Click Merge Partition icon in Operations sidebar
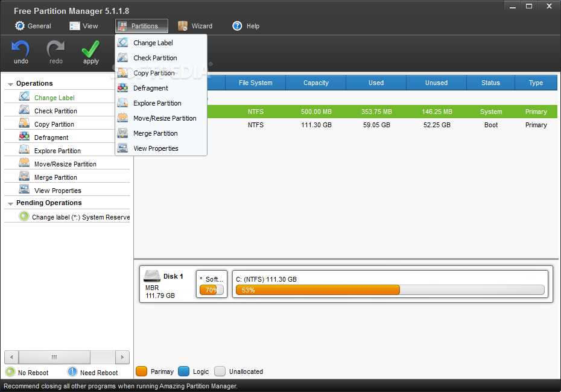Screen dimensions: 561x392 point(24,176)
